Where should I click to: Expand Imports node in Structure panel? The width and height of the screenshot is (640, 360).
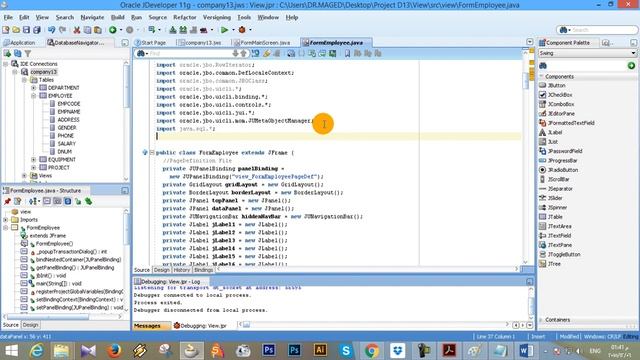coord(6,220)
